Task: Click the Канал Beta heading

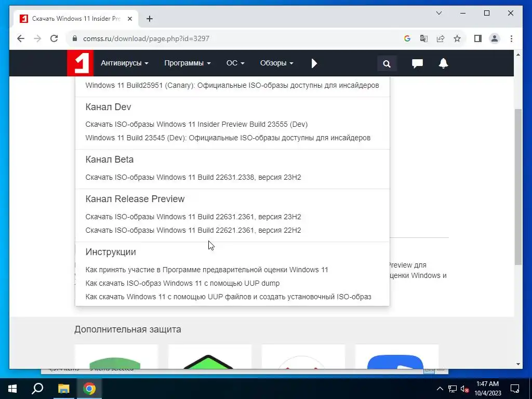Action: [x=109, y=159]
